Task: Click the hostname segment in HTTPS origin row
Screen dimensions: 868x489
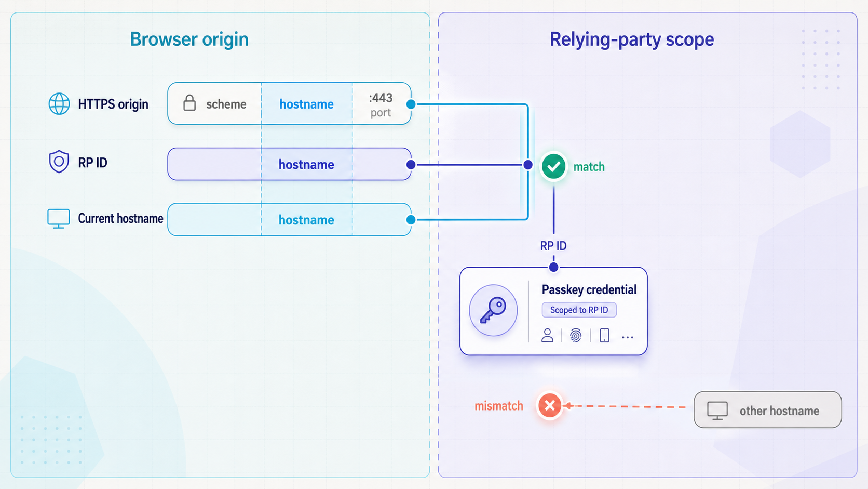Action: coord(307,103)
